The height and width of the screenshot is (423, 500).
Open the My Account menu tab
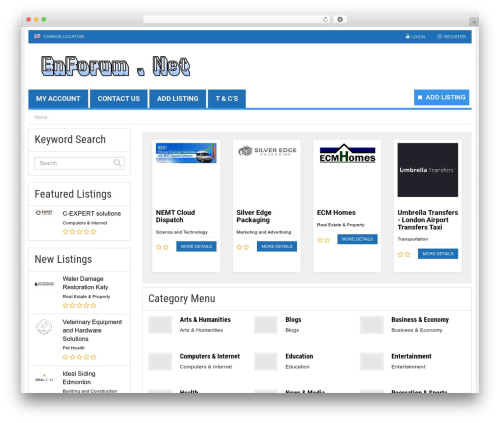tap(58, 99)
